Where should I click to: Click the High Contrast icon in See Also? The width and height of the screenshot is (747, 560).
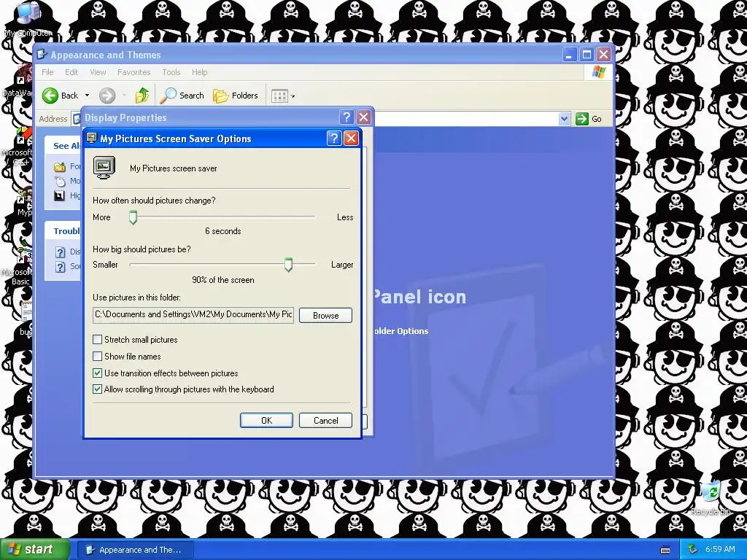pyautogui.click(x=60, y=195)
